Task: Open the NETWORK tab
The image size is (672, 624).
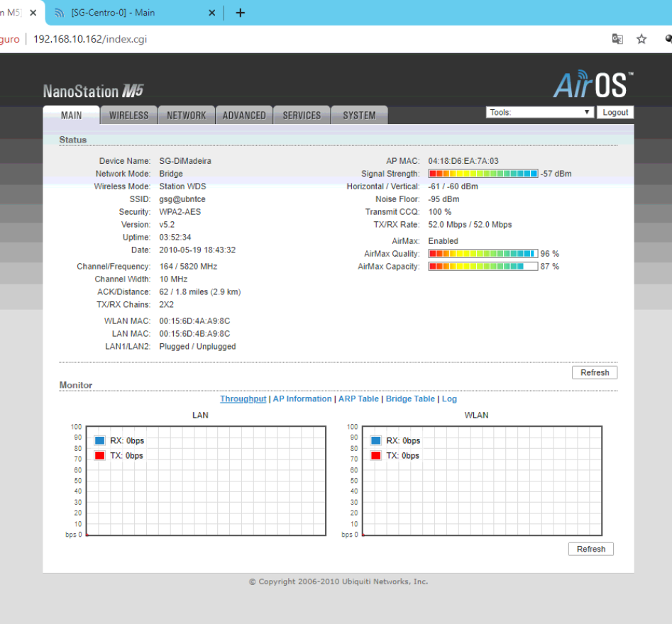Action: [187, 115]
